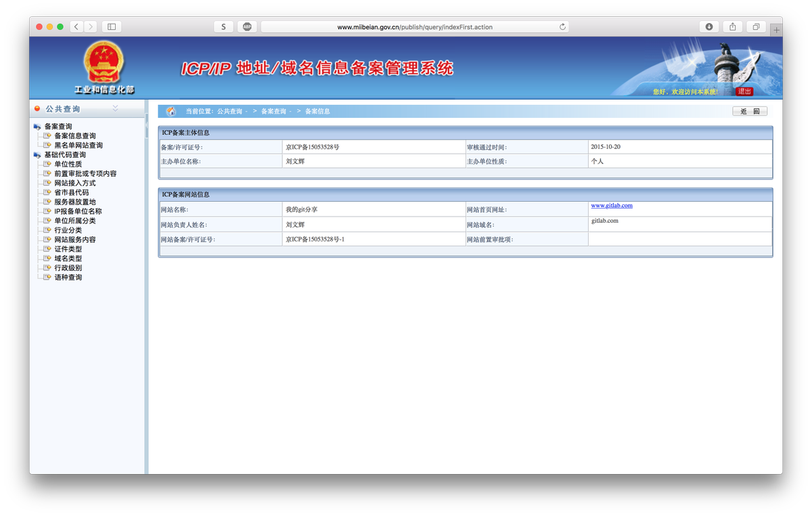Go back with Safari's back arrow
This screenshot has height=516, width=812.
point(76,27)
